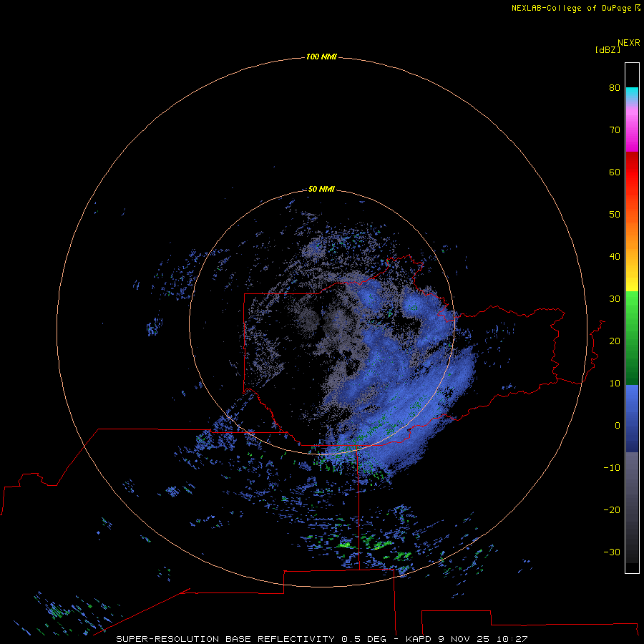Click the 40 value on the dBZ scale
644x644 pixels.
pos(615,257)
